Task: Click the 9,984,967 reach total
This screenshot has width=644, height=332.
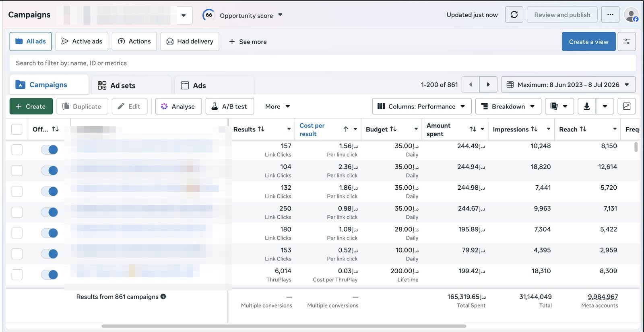Action: 603,297
